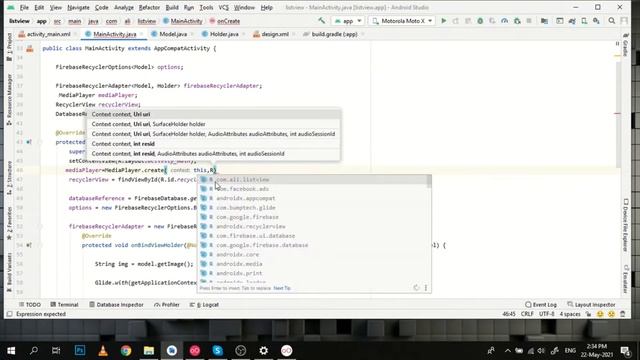640x360 pixels.
Task: Open VLC from the Windows taskbar
Action: pos(103,351)
